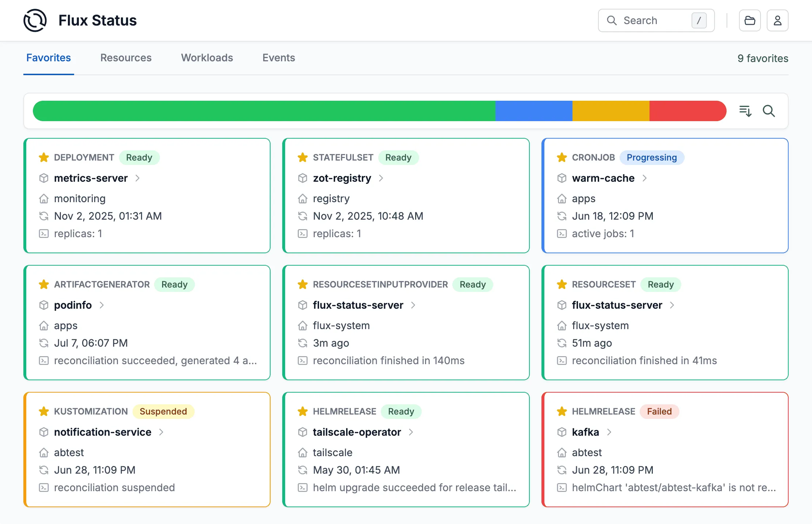Toggle favorite star on zot-registry card
The image size is (812, 524).
tap(303, 157)
